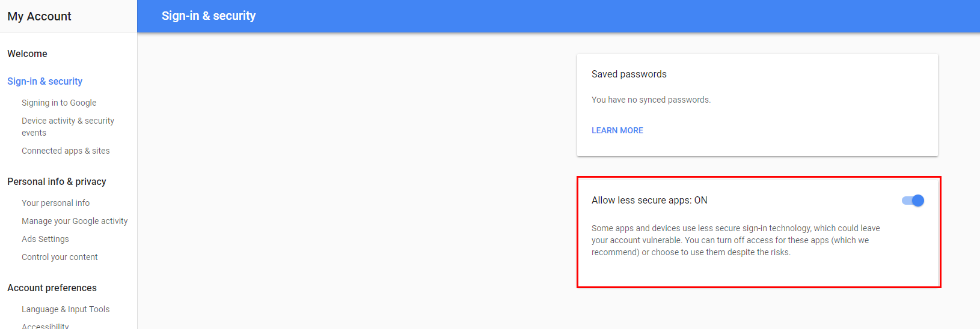Click the Sign-in & security page header
The image size is (980, 329).
(x=209, y=16)
